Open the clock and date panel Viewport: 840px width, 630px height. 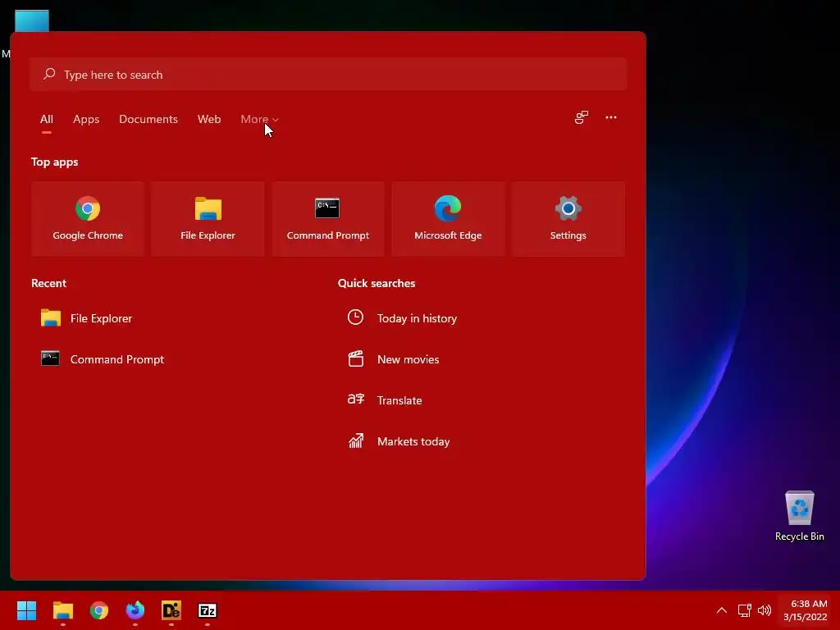pos(806,610)
